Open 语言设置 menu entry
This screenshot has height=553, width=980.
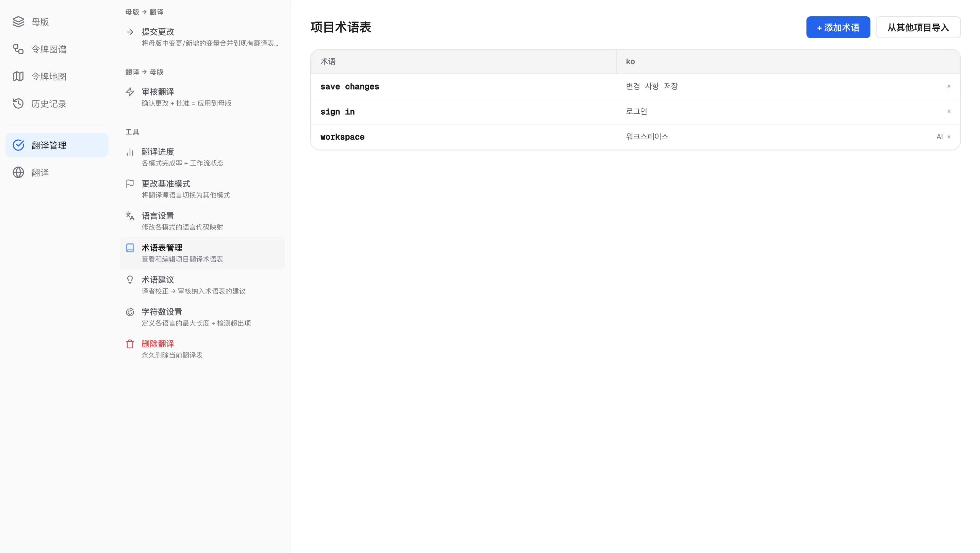tap(202, 221)
